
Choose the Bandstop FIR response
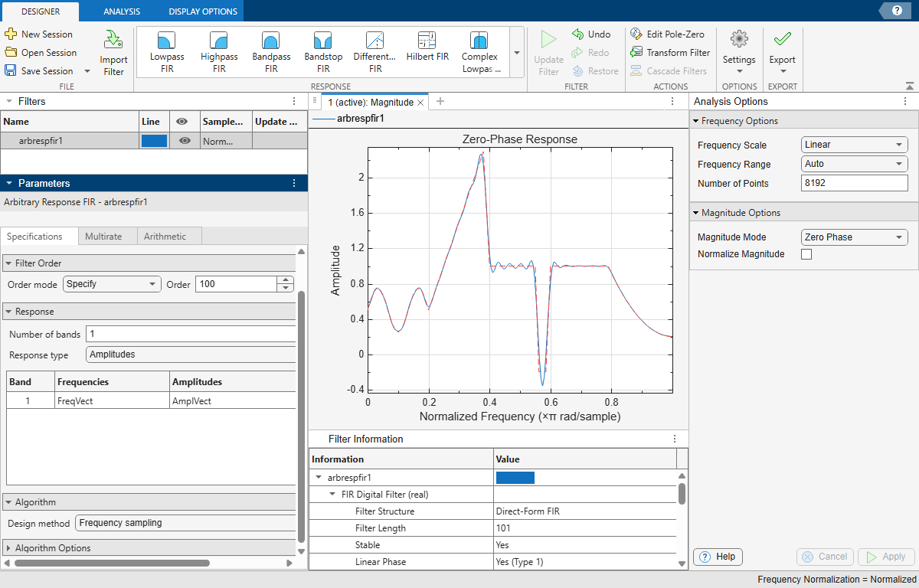tap(323, 53)
